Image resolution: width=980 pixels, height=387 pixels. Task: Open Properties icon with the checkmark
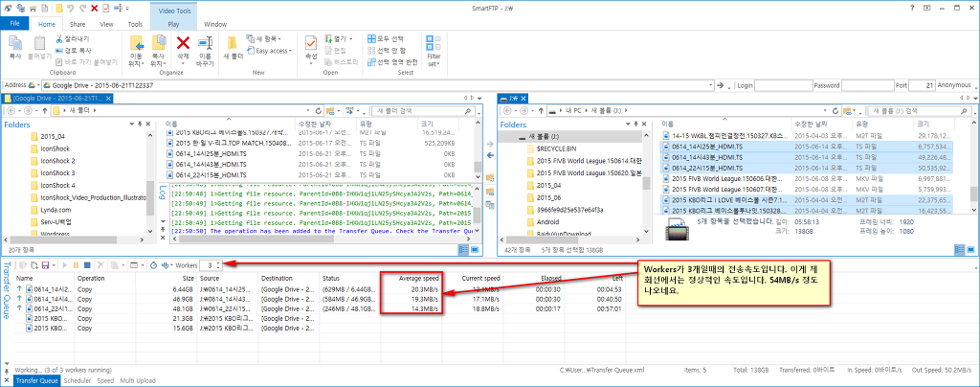point(311,48)
